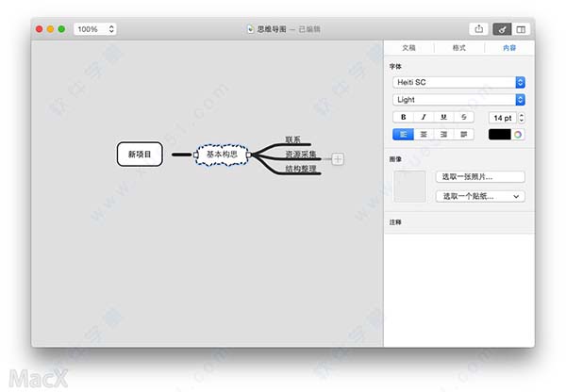Select the 联系 branch topic
Image resolution: width=566 pixels, height=392 pixels.
(x=292, y=139)
